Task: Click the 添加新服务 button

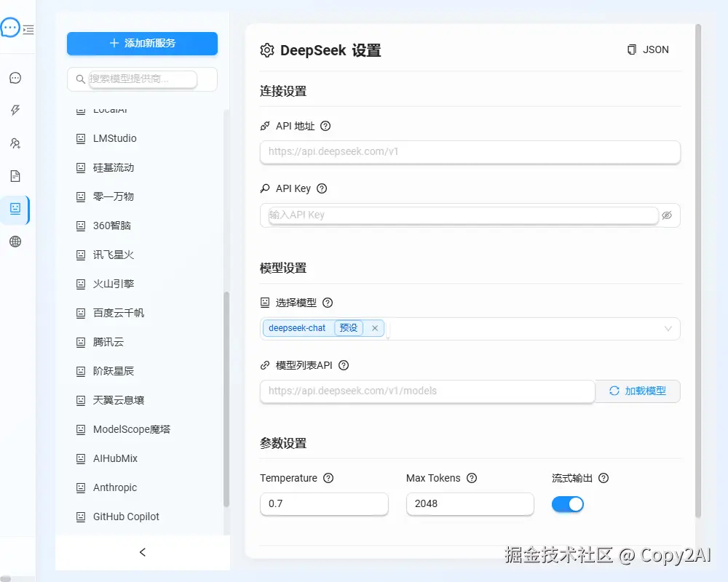Action: click(142, 43)
